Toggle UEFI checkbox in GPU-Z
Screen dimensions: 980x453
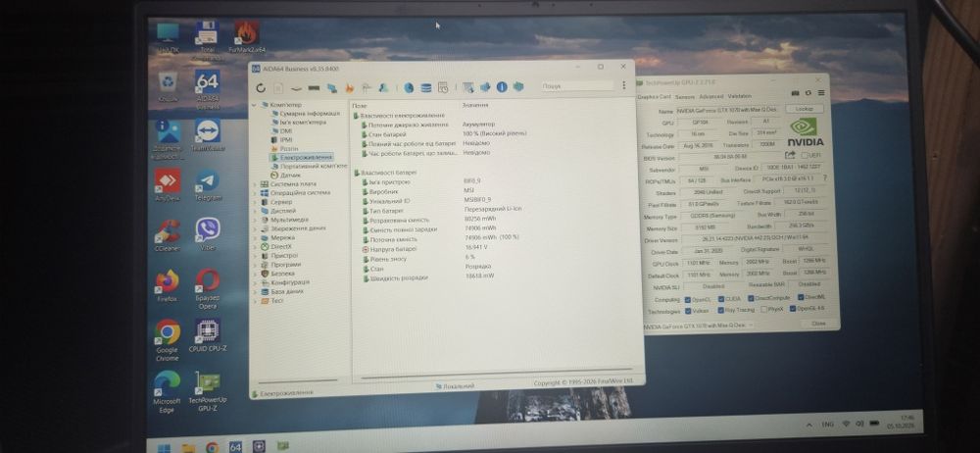point(804,155)
